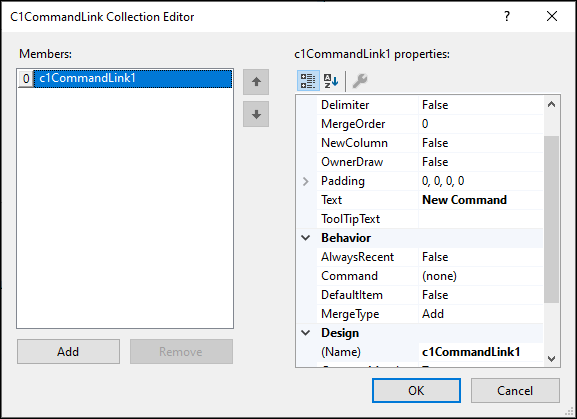Viewport: 577px width, 419px height.
Task: Select the Command property label
Action: pyautogui.click(x=349, y=276)
